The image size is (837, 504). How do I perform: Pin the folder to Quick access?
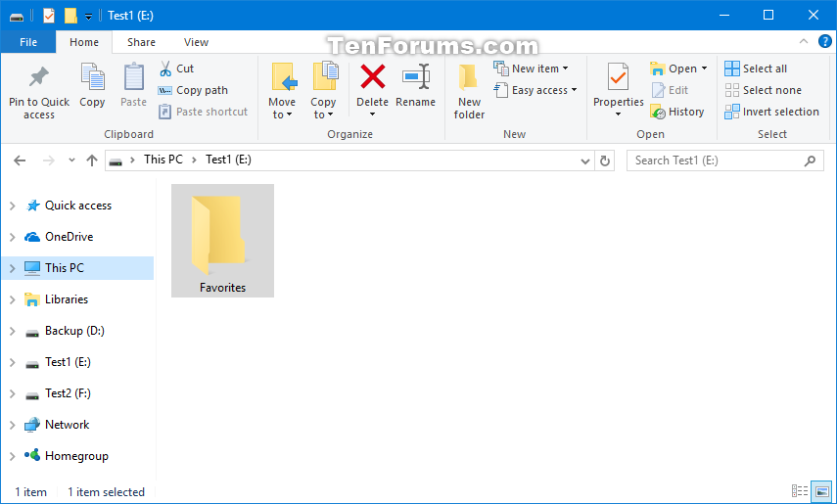pyautogui.click(x=39, y=92)
